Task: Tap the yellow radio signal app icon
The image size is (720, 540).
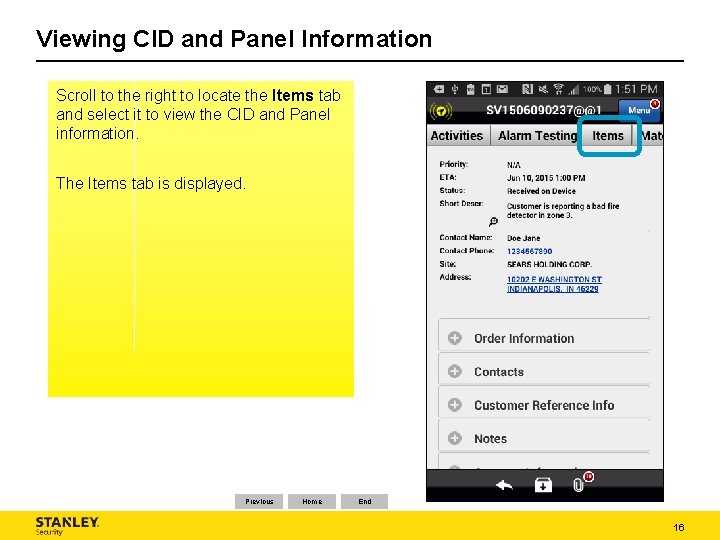Action: pyautogui.click(x=441, y=111)
